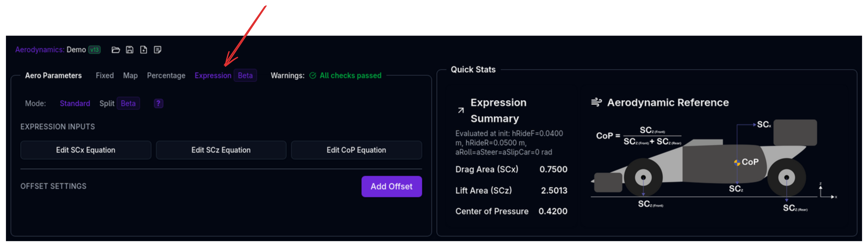The width and height of the screenshot is (868, 247).
Task: Click the wind icon beside Aerodynamic Reference
Action: tap(597, 102)
